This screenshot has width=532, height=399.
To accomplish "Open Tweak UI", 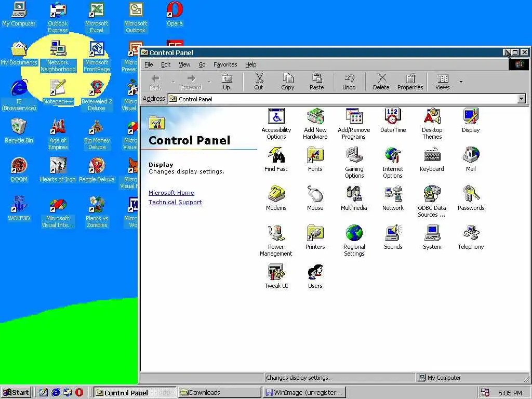I will (x=276, y=276).
